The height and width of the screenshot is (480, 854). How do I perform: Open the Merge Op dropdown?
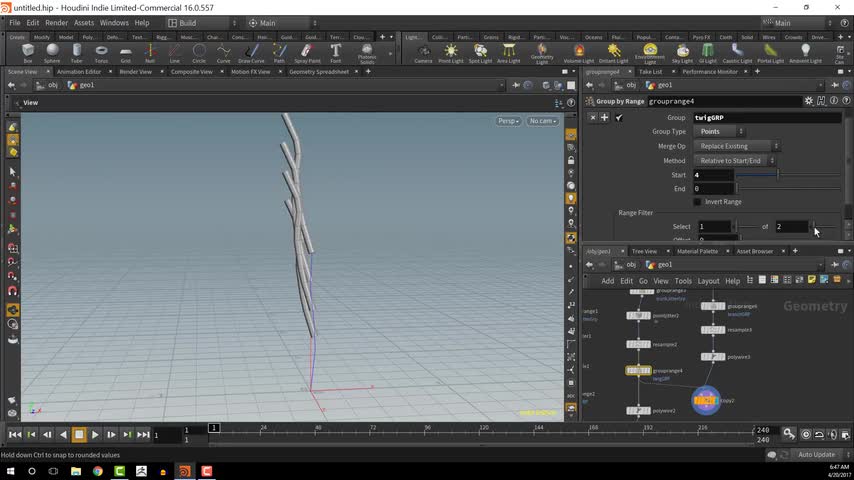(x=738, y=146)
